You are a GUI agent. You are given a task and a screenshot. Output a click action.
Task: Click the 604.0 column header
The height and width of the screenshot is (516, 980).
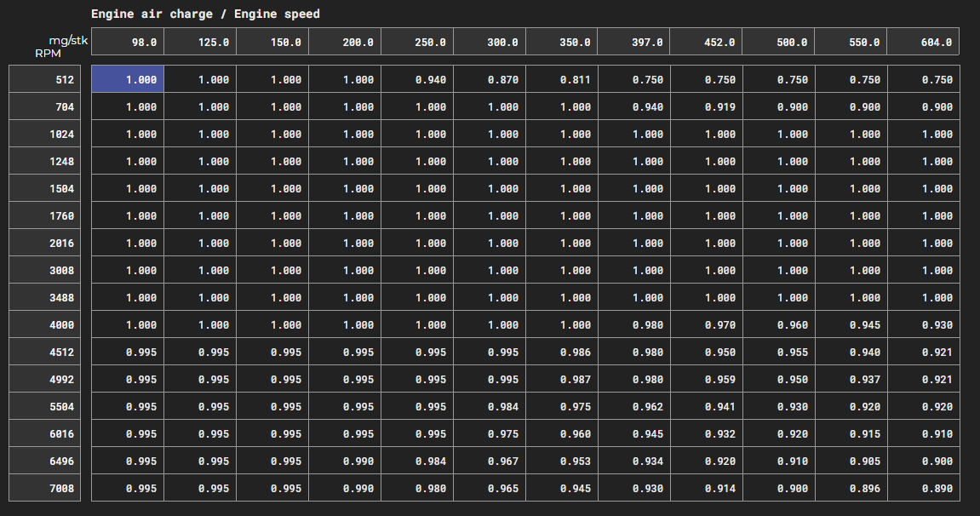(x=923, y=42)
